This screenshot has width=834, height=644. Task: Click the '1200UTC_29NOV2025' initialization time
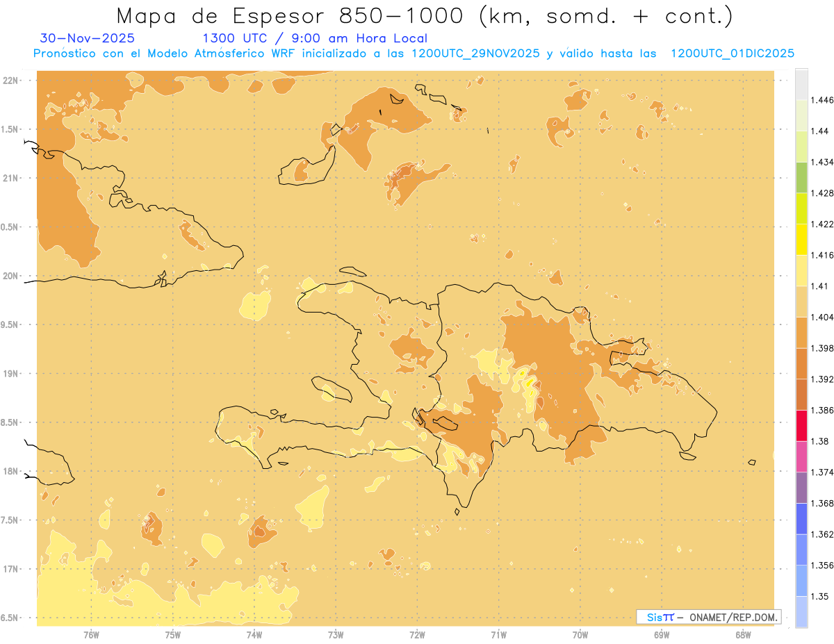475,53
